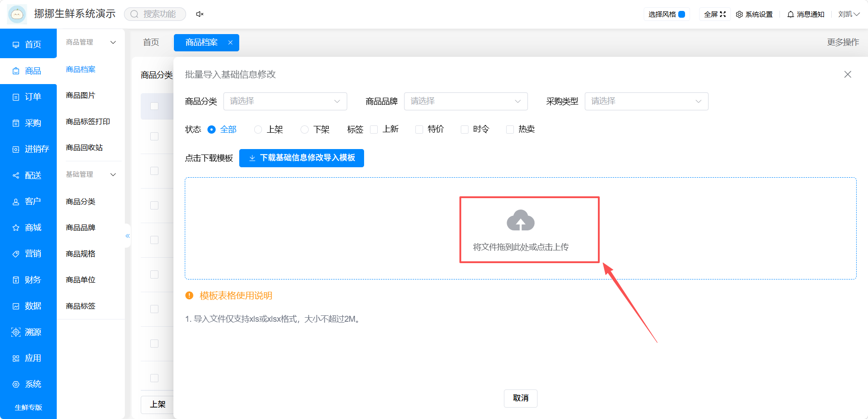868x419 pixels.
Task: Open 商品分类 dropdown in dialog
Action: click(x=285, y=101)
